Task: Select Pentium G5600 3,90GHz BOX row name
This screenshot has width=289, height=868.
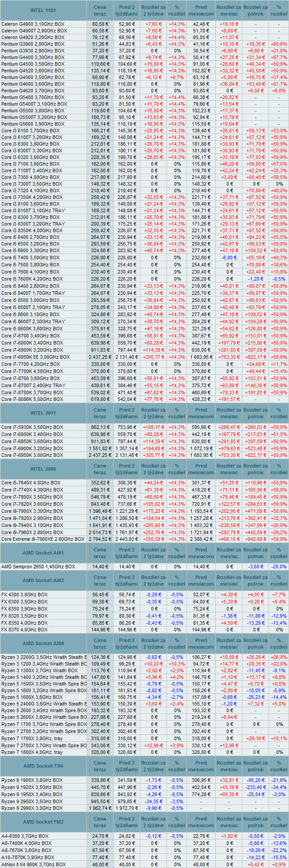Action: click(33, 124)
